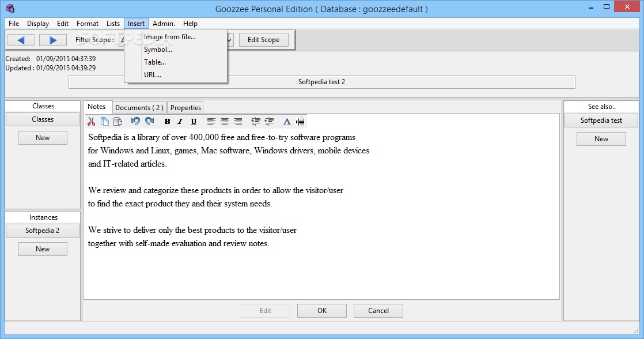Decrease paragraph indent
Image resolution: width=644 pixels, height=339 pixels.
point(269,121)
